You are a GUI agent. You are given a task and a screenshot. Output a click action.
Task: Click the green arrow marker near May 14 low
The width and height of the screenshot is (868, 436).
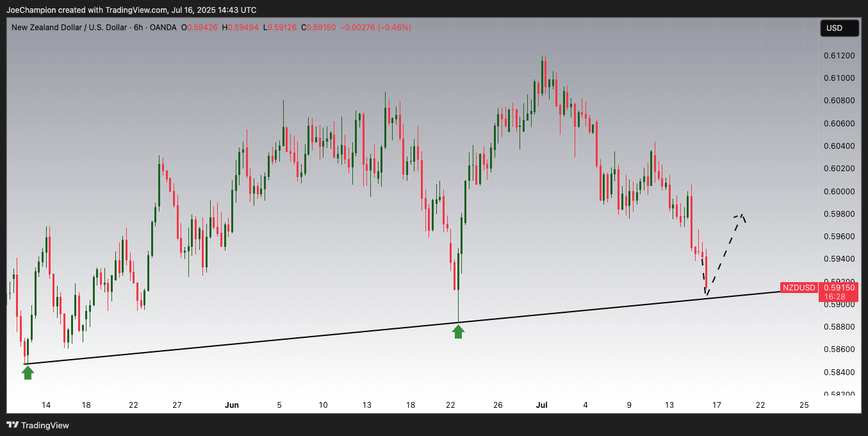point(28,372)
